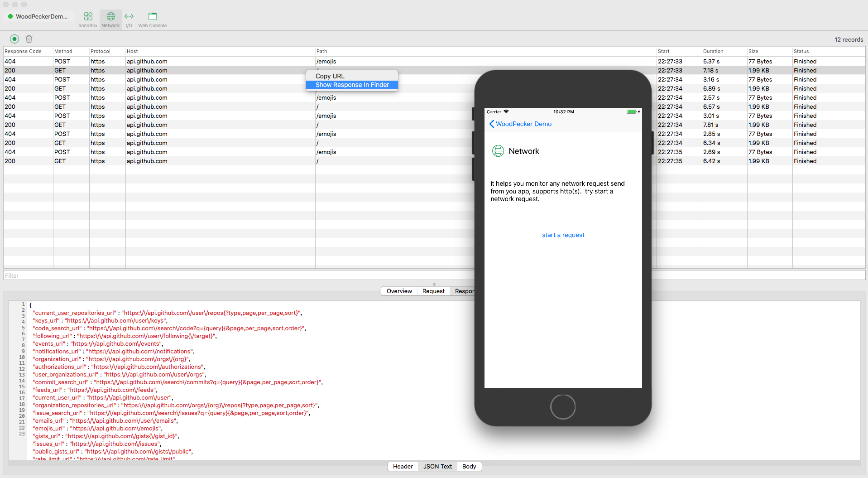
Task: Sort by Duration column header
Action: pos(724,51)
